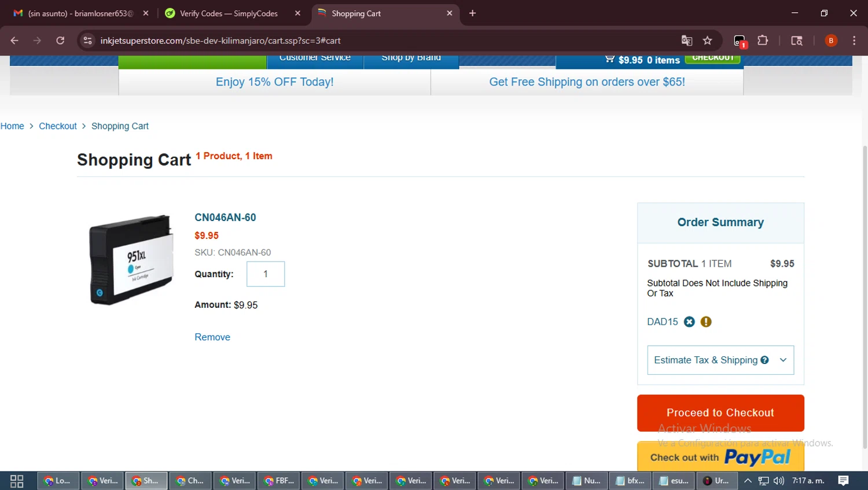Switch to the esu... taskbar window
868x490 pixels.
(x=675, y=481)
